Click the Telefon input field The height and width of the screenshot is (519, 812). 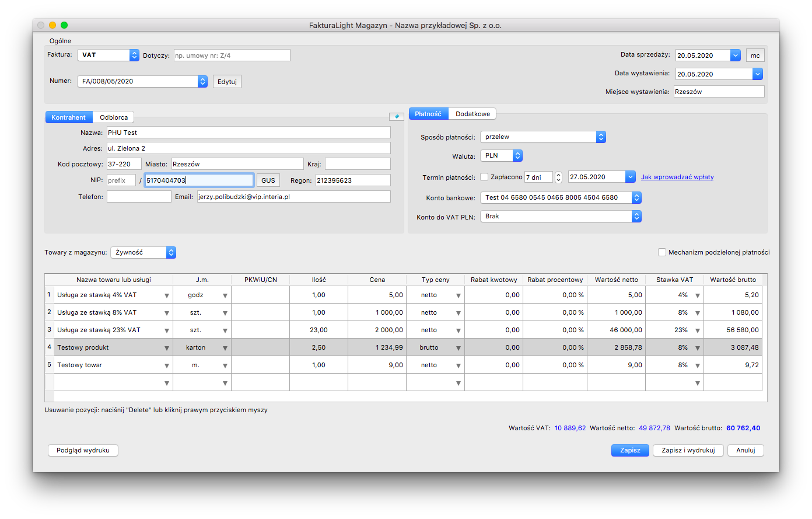point(139,197)
